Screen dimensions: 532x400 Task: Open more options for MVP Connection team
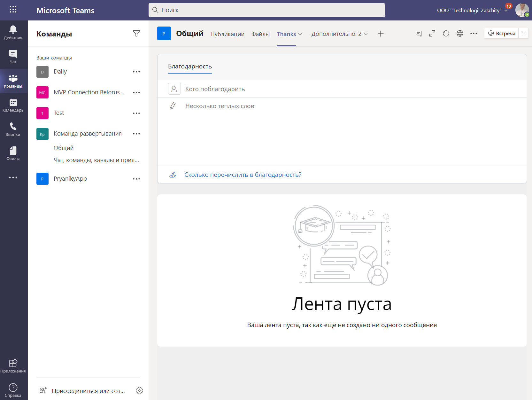point(136,93)
